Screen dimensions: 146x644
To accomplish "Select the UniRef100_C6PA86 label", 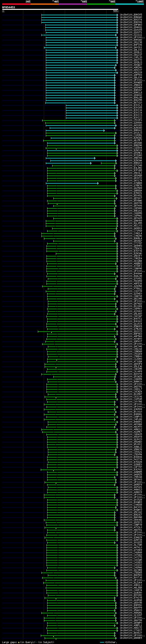I will (x=131, y=208).
